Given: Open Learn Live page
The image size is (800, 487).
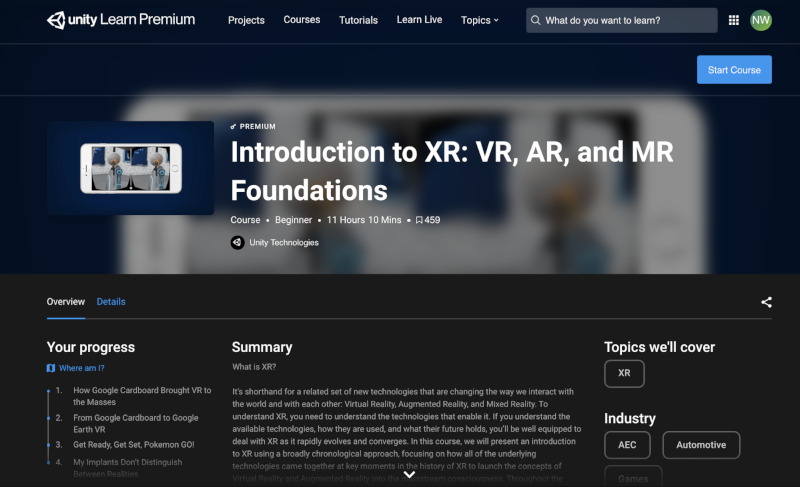Looking at the screenshot, I should click(419, 20).
